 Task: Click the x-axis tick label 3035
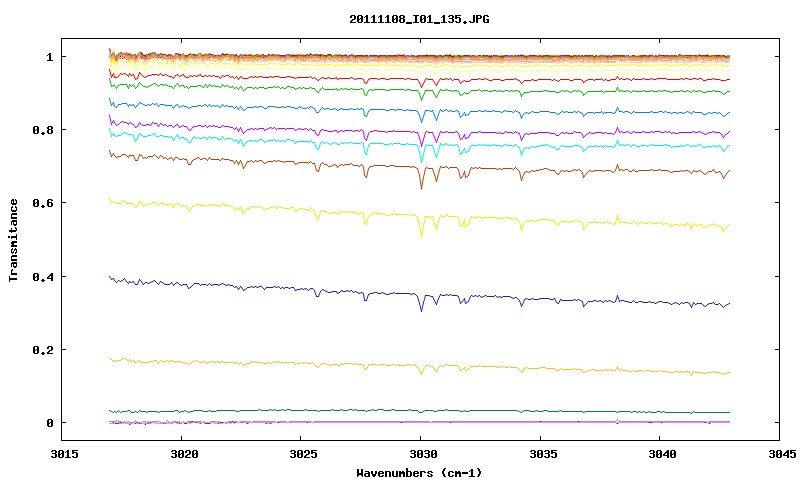(542, 454)
